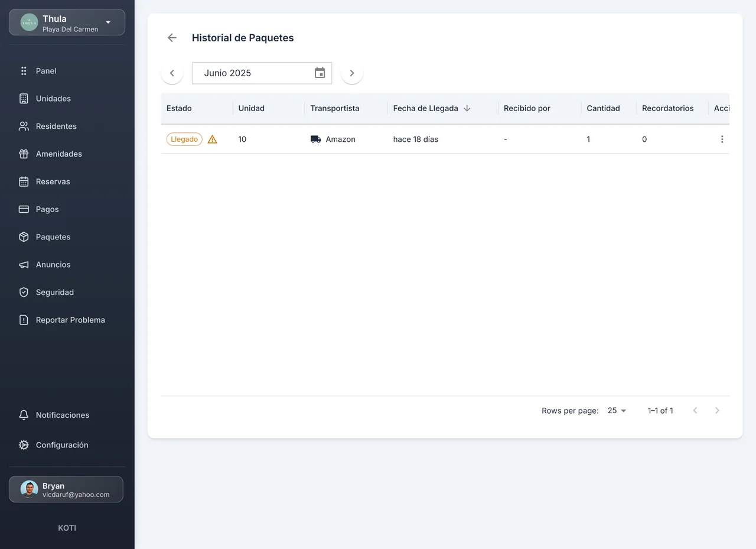Click the Notificaciones bell icon

pos(24,415)
